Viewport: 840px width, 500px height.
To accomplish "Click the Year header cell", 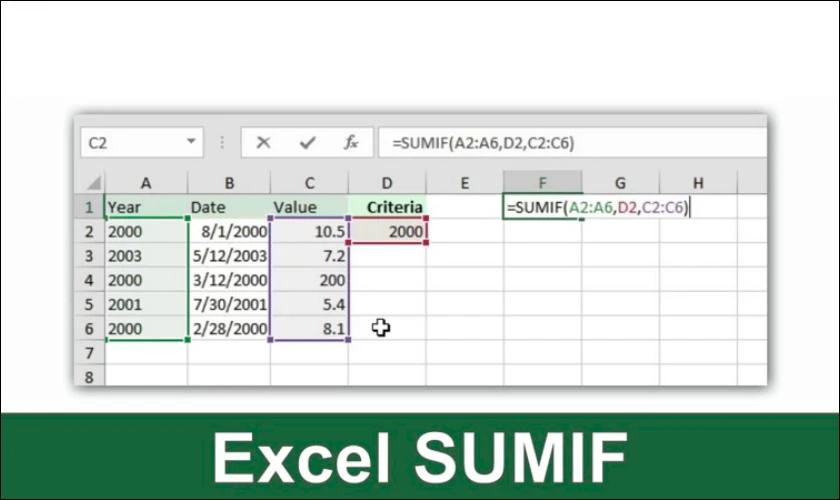I will tap(146, 207).
